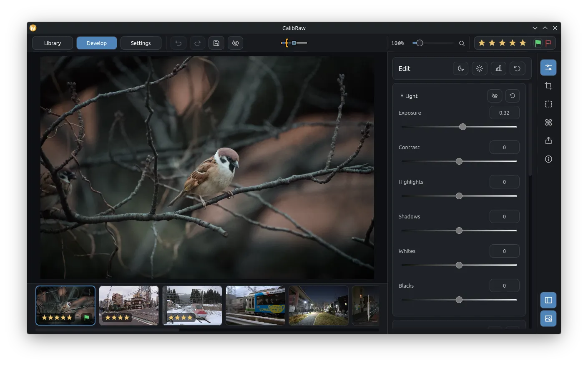Click the Blacks value field

point(505,286)
